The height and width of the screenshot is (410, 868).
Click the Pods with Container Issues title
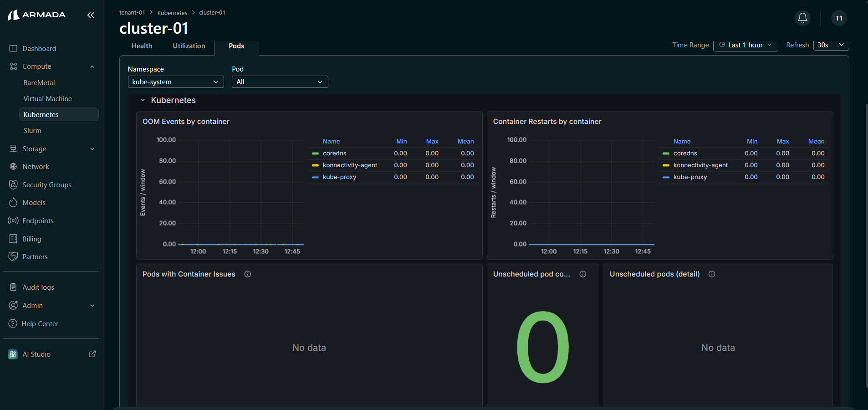pyautogui.click(x=189, y=274)
